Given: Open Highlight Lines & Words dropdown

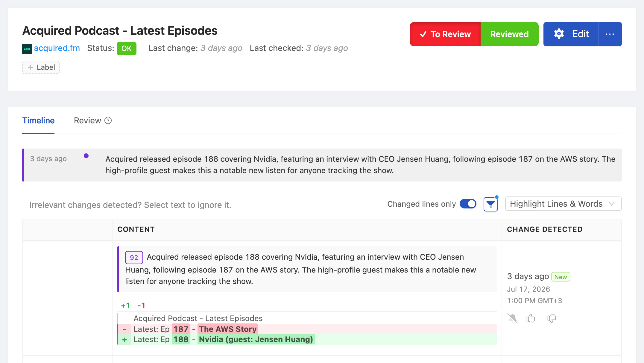Looking at the screenshot, I should pyautogui.click(x=563, y=204).
